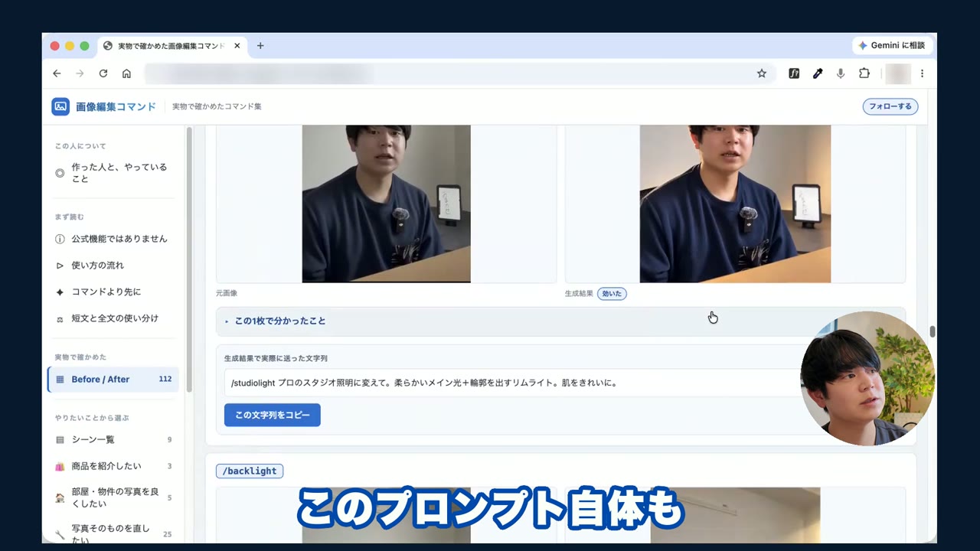Open 公式機能ではありません sidebar item
Image resolution: width=980 pixels, height=551 pixels.
[112, 239]
